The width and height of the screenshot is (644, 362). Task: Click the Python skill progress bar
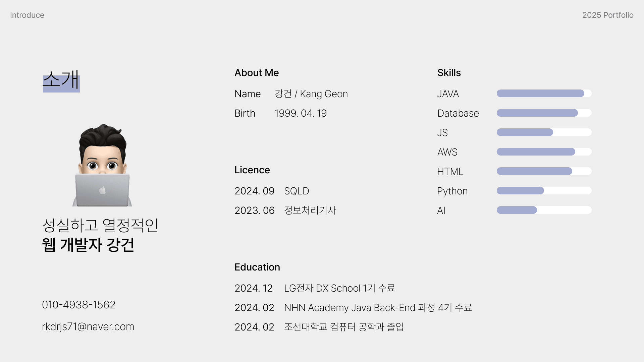(x=544, y=191)
